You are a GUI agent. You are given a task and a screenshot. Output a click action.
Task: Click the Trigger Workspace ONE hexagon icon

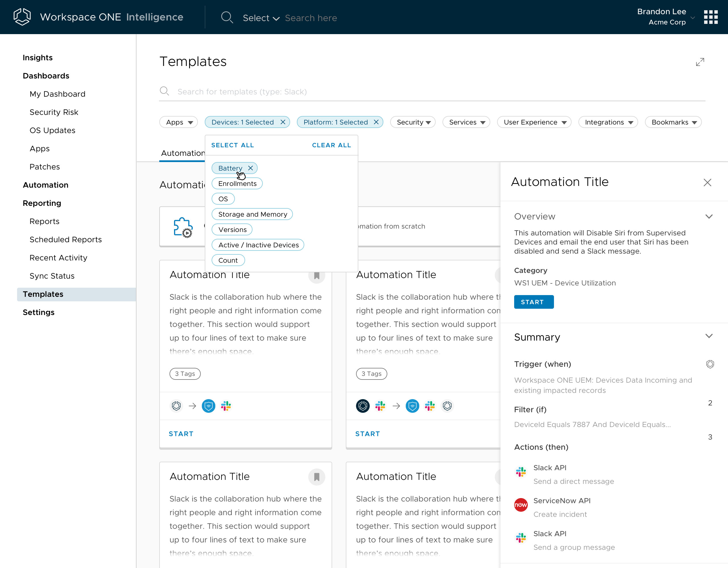[710, 364]
